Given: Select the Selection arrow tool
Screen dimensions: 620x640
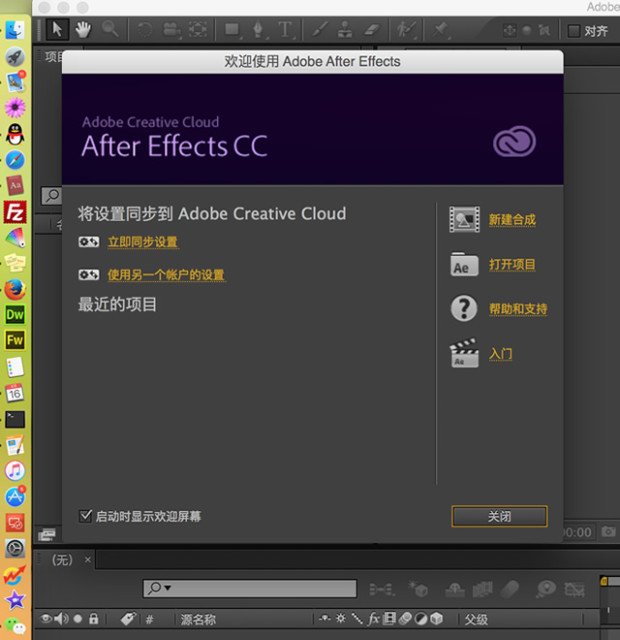Looking at the screenshot, I should (x=57, y=29).
